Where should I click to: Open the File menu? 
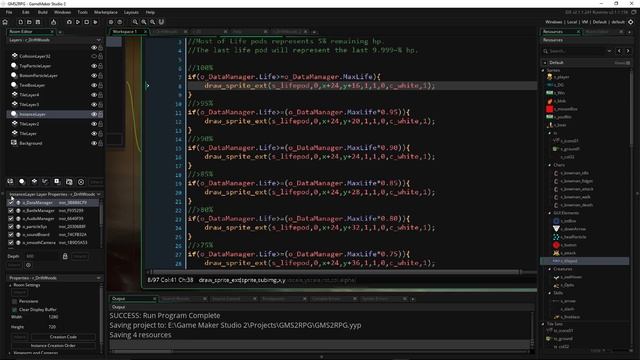9,12
